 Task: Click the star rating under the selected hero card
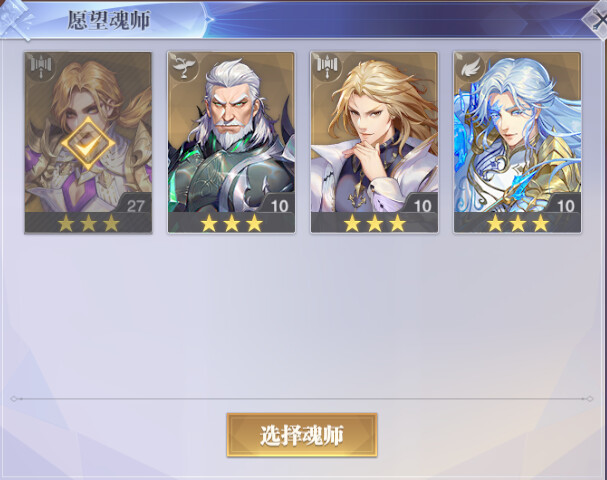click(x=89, y=223)
